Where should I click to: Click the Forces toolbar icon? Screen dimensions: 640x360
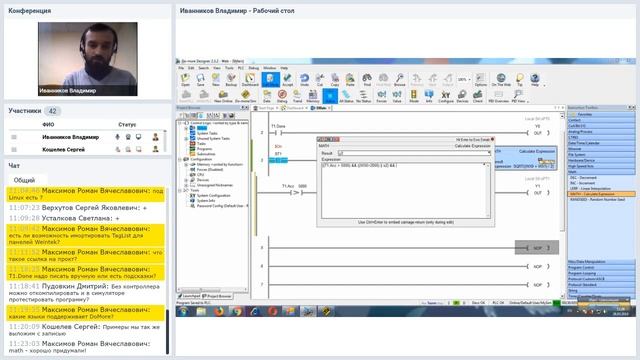[x=381, y=96]
